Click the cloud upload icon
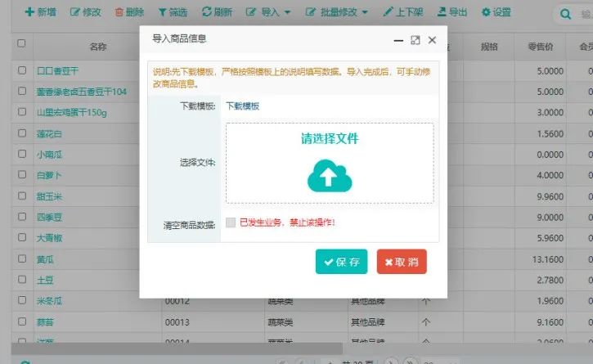This screenshot has width=593, height=364. (x=329, y=176)
